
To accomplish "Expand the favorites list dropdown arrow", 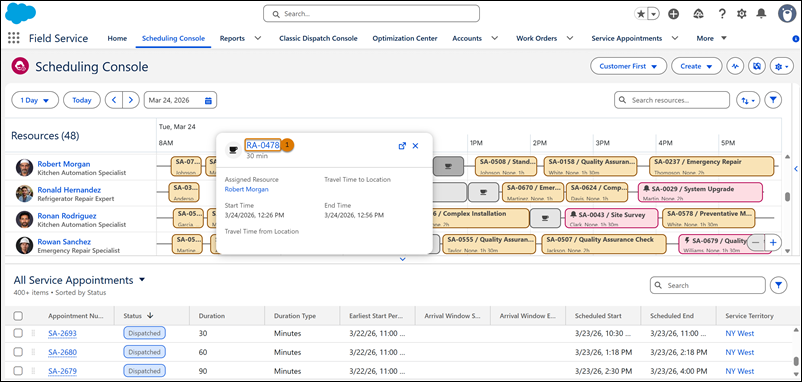I will click(x=654, y=14).
